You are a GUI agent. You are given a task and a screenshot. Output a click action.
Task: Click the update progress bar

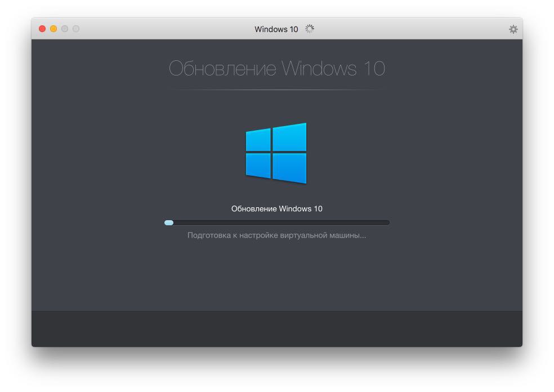pos(277,222)
